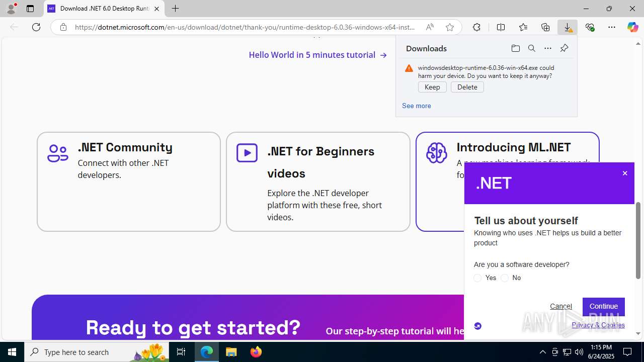Pin the Downloads panel
The height and width of the screenshot is (362, 644).
tap(564, 48)
